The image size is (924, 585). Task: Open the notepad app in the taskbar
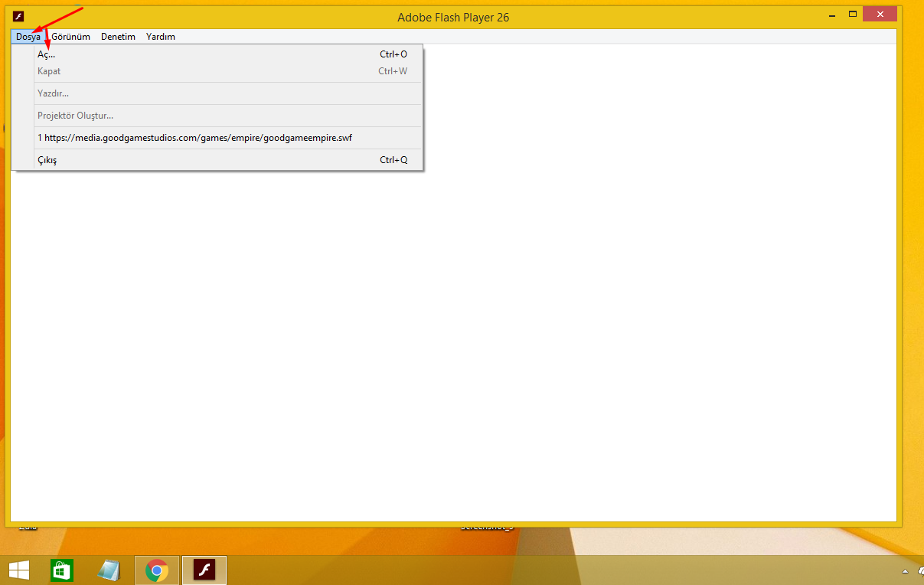click(109, 570)
